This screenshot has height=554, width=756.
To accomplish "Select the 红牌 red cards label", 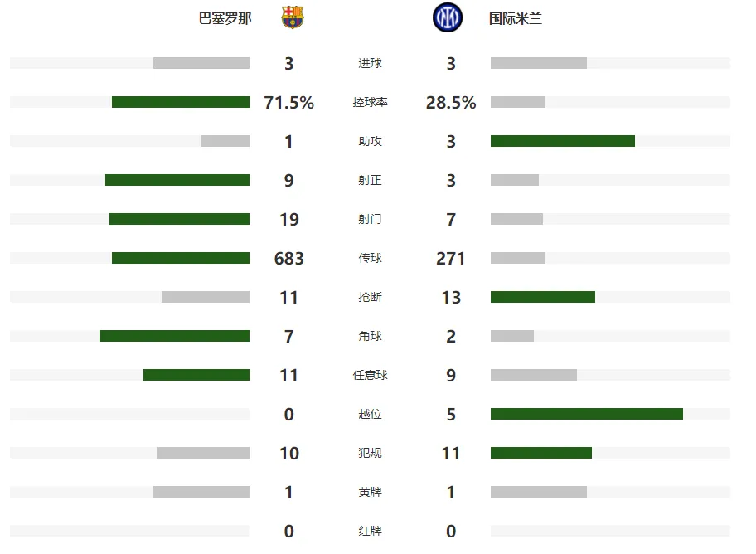I will coord(370,531).
